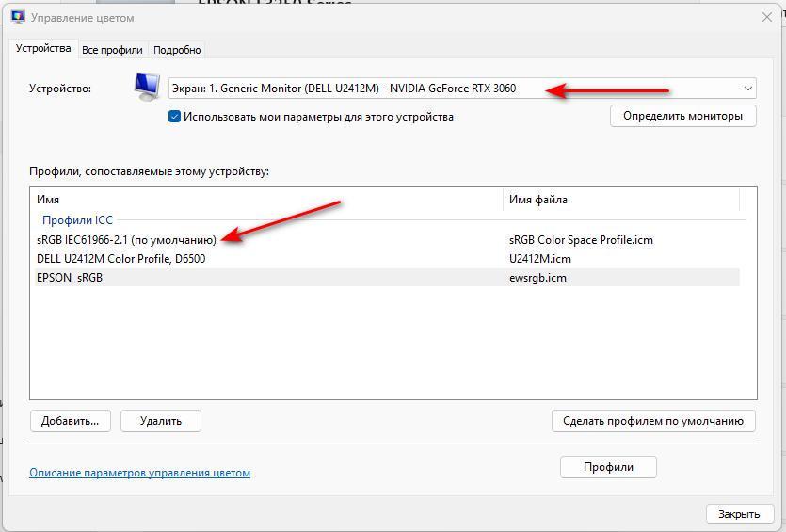Click the Имя column header
The height and width of the screenshot is (532, 786).
[x=267, y=200]
